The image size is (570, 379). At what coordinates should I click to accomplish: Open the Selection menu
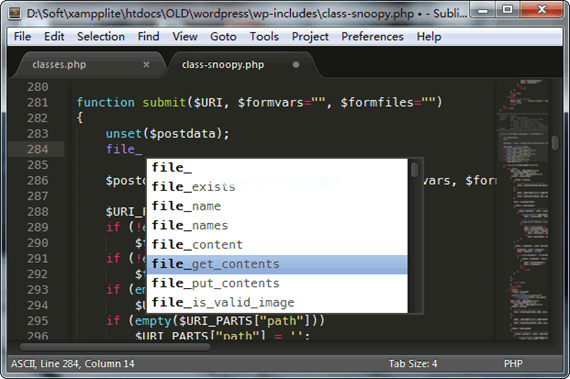click(x=101, y=36)
